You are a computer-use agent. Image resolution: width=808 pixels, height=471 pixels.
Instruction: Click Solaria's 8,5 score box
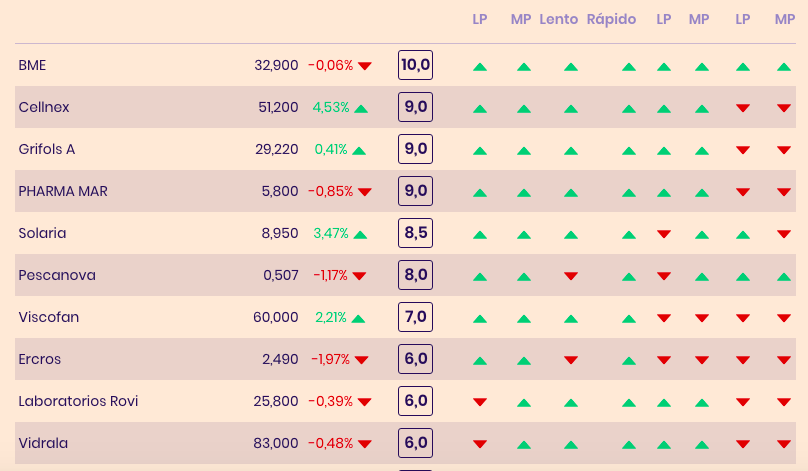click(415, 234)
